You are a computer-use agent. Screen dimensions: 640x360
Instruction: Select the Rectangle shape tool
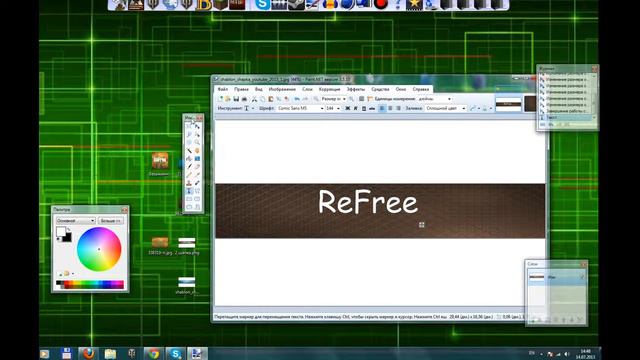pyautogui.click(x=189, y=199)
